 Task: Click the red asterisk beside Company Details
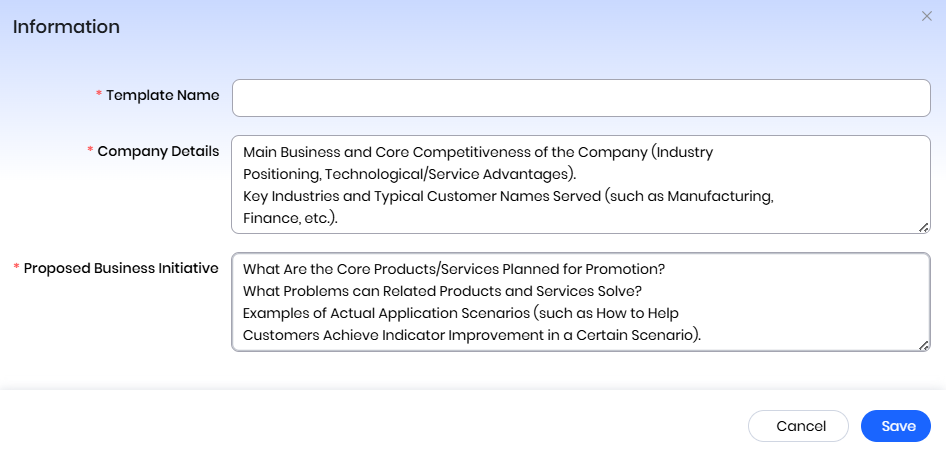coord(90,152)
